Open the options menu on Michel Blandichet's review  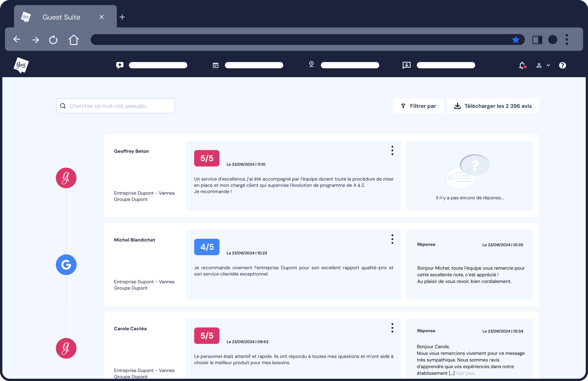click(392, 239)
